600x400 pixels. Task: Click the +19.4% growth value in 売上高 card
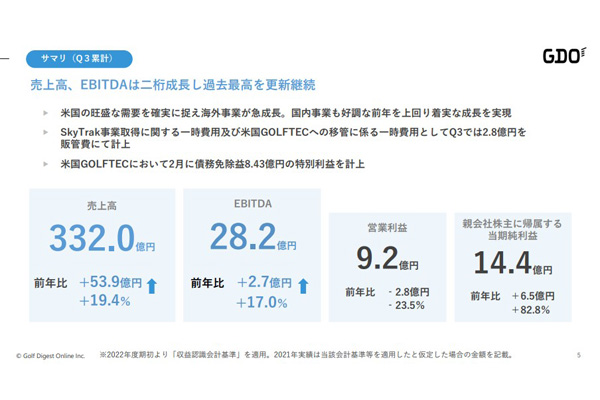pos(104,300)
